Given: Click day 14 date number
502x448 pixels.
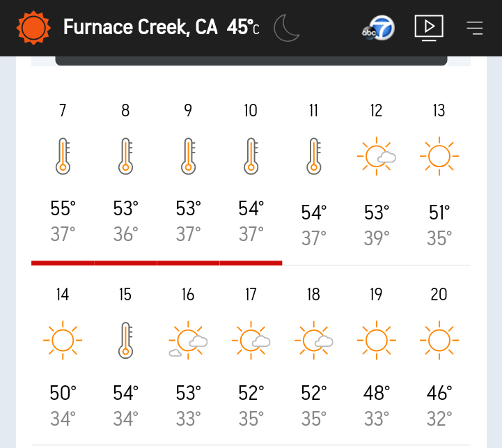Looking at the screenshot, I should 63,294.
